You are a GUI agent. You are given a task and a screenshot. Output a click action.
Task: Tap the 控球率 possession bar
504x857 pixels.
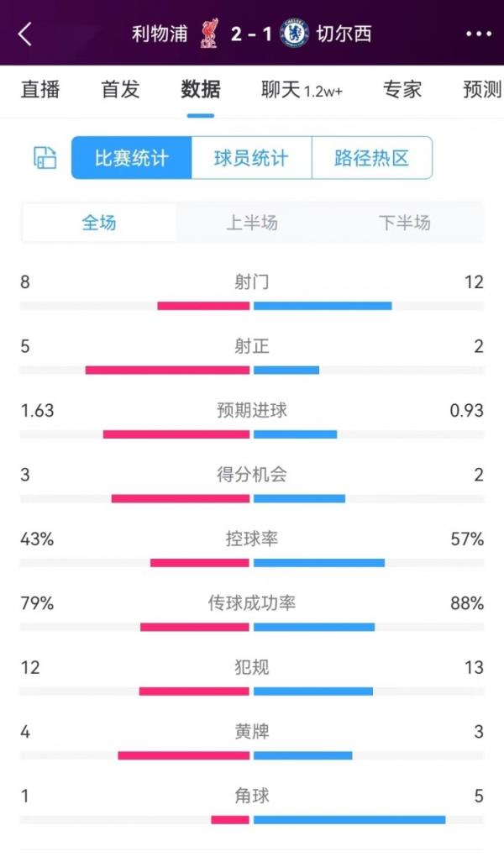pos(252,562)
